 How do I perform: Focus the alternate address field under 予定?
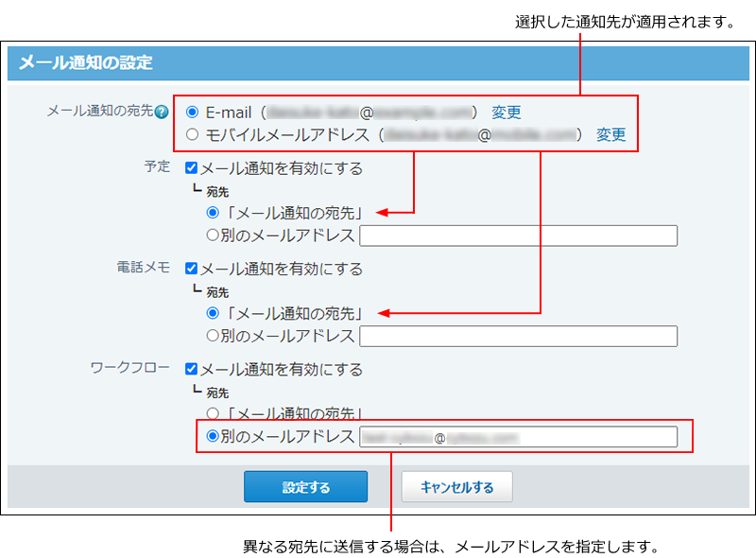tap(518, 235)
